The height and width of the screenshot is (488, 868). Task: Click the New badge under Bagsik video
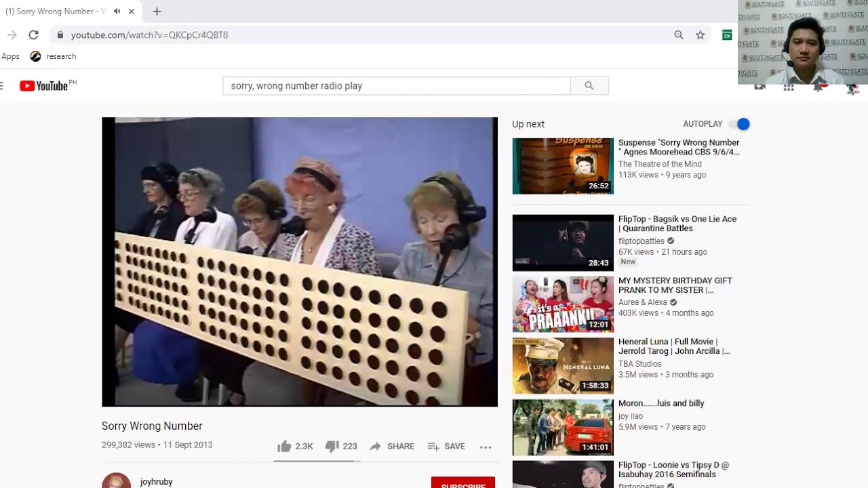point(628,262)
